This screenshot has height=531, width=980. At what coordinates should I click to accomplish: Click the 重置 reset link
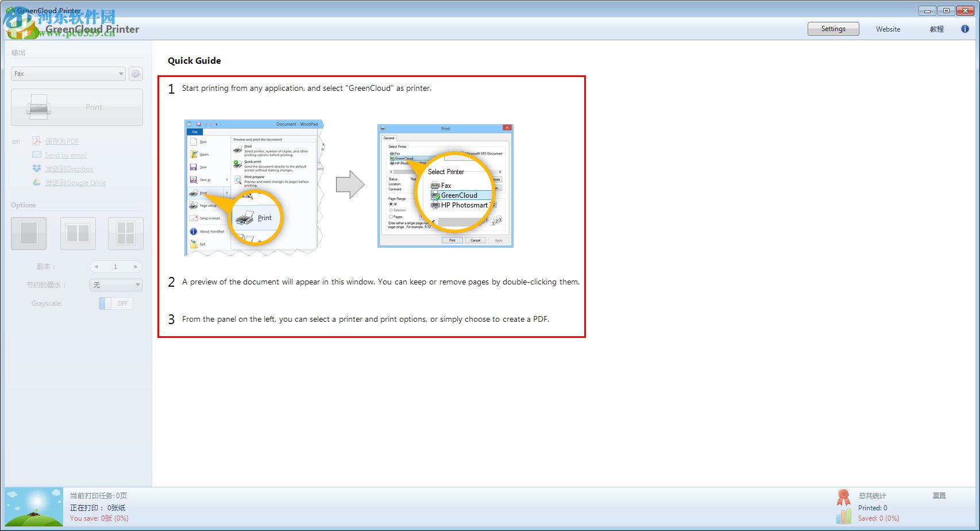pos(939,495)
